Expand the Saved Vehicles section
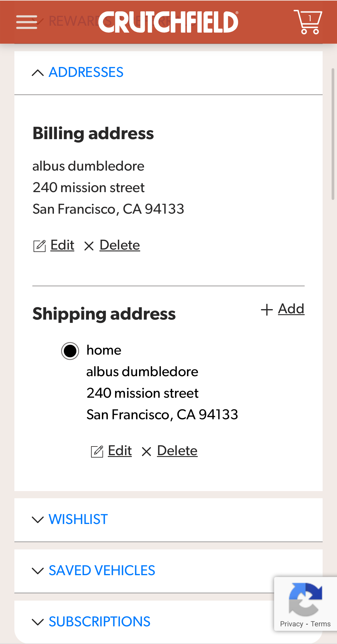 pos(102,570)
